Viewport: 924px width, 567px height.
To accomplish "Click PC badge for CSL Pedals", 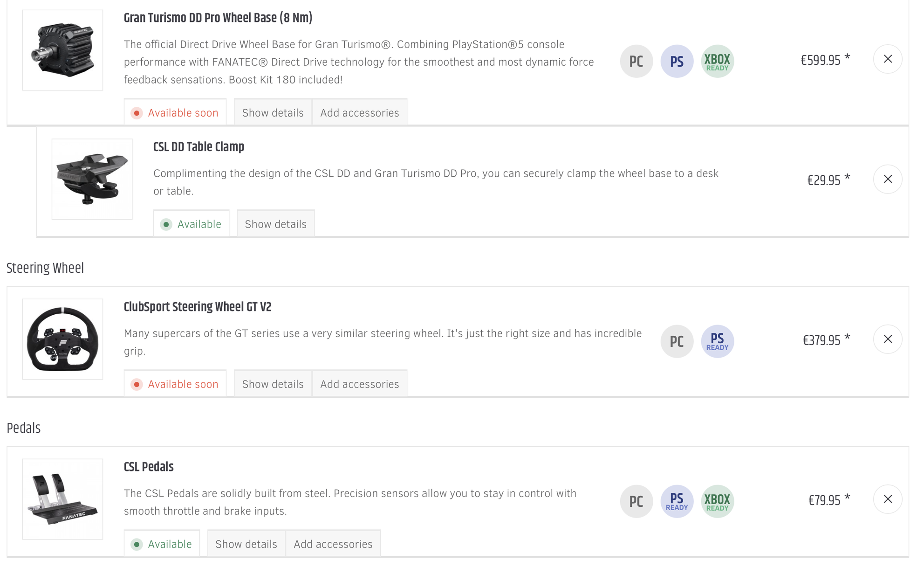I will [x=636, y=501].
